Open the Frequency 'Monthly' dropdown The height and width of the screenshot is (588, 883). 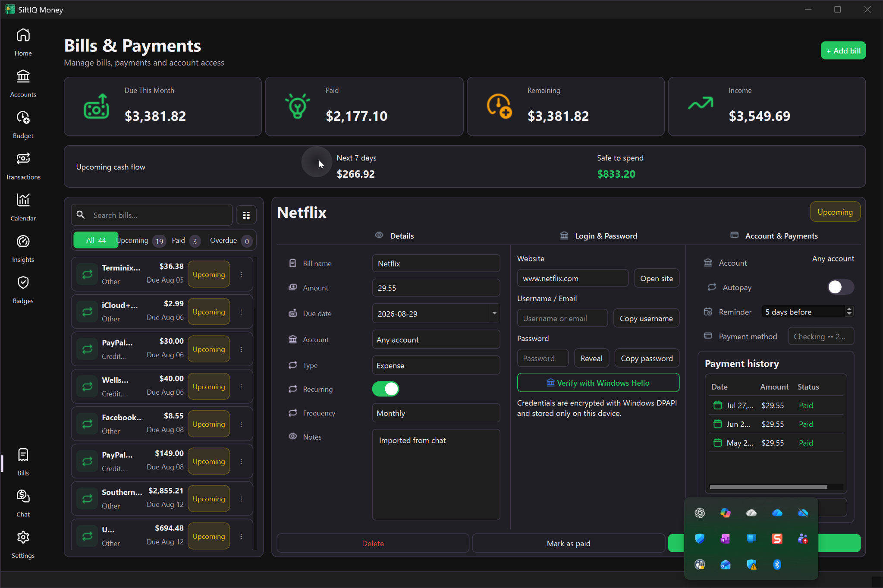pos(436,413)
